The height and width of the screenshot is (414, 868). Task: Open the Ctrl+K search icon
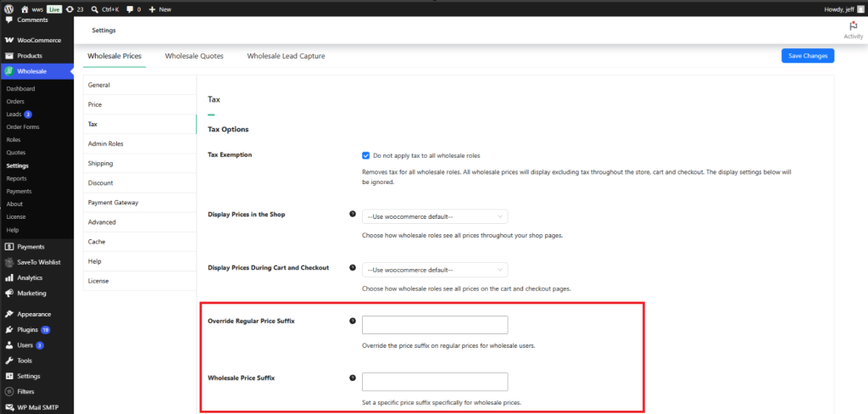coord(95,9)
